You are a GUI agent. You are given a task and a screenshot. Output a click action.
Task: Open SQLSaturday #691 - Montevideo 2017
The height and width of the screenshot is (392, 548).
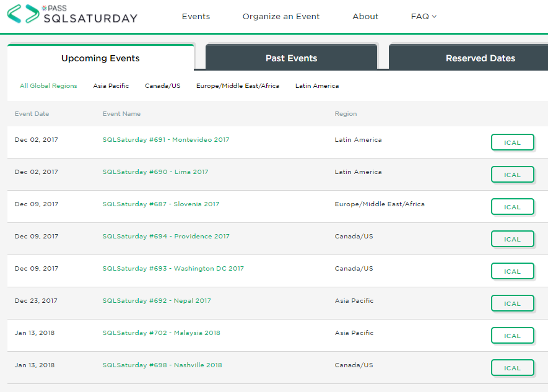[x=166, y=139]
